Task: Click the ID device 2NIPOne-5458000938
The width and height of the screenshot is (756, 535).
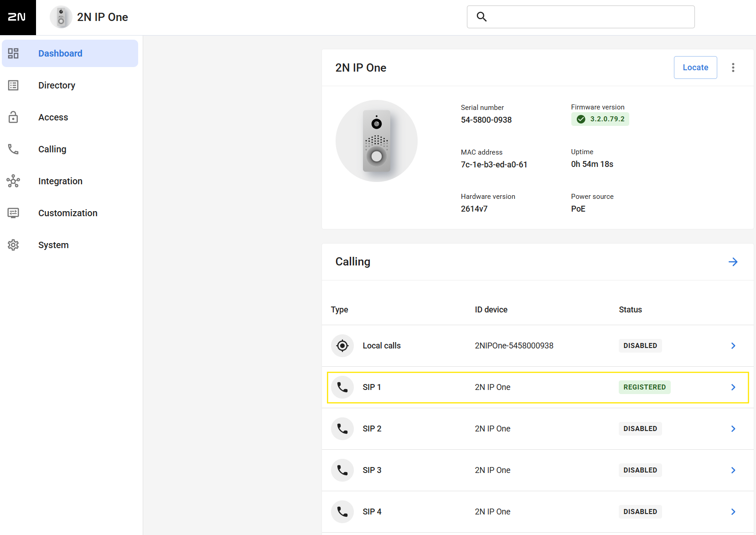Action: (x=514, y=346)
